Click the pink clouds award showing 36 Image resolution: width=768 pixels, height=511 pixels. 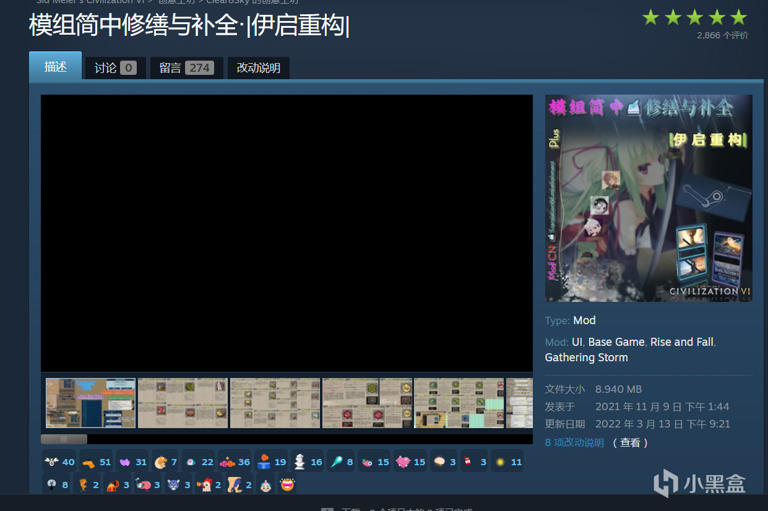tap(235, 462)
